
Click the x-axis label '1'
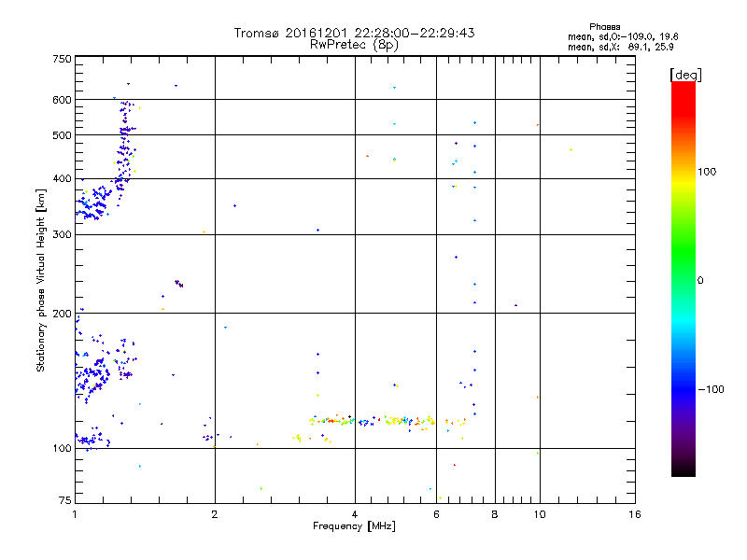75,514
